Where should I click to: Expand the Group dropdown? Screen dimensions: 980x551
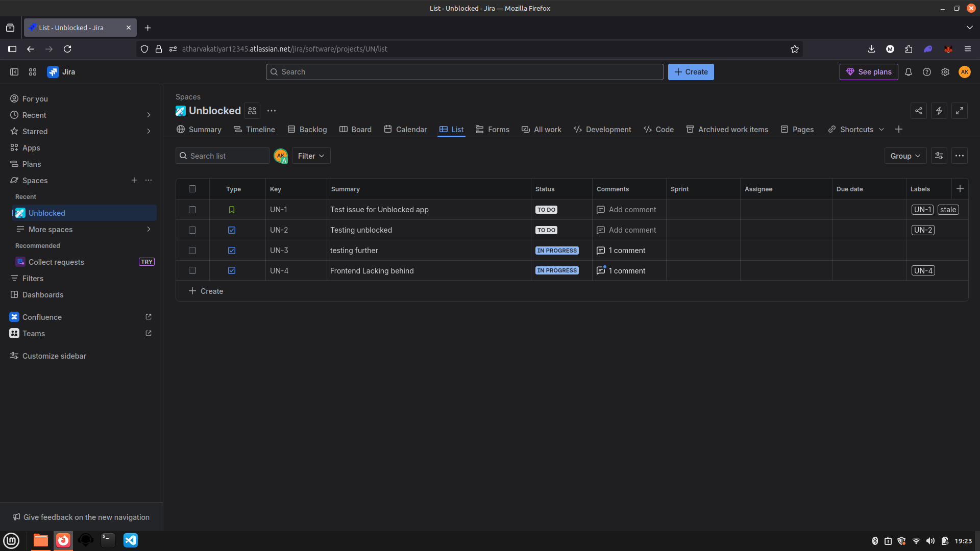coord(905,156)
